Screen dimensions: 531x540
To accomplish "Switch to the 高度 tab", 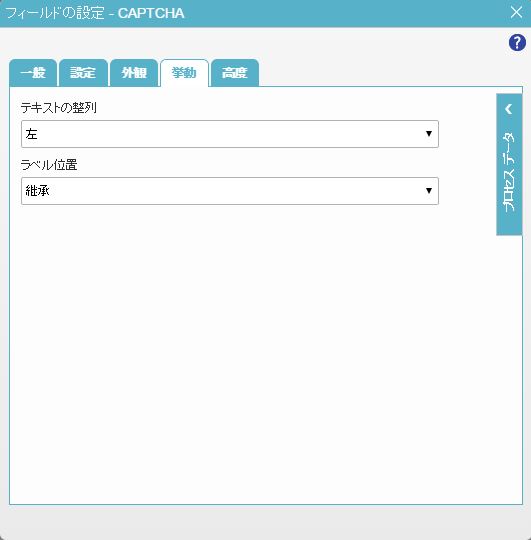I will (235, 73).
